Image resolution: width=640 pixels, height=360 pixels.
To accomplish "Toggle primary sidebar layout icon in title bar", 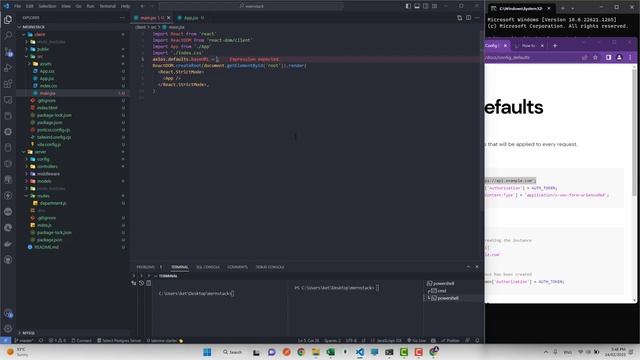I will (x=408, y=6).
